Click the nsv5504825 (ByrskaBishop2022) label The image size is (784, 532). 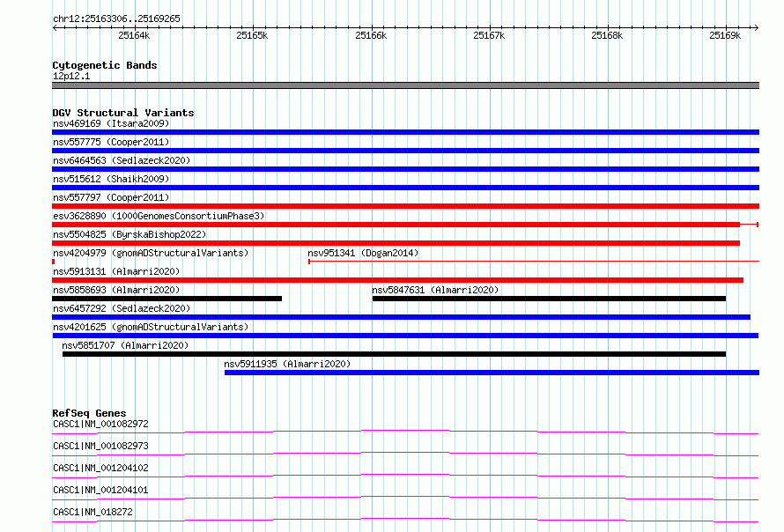(129, 234)
